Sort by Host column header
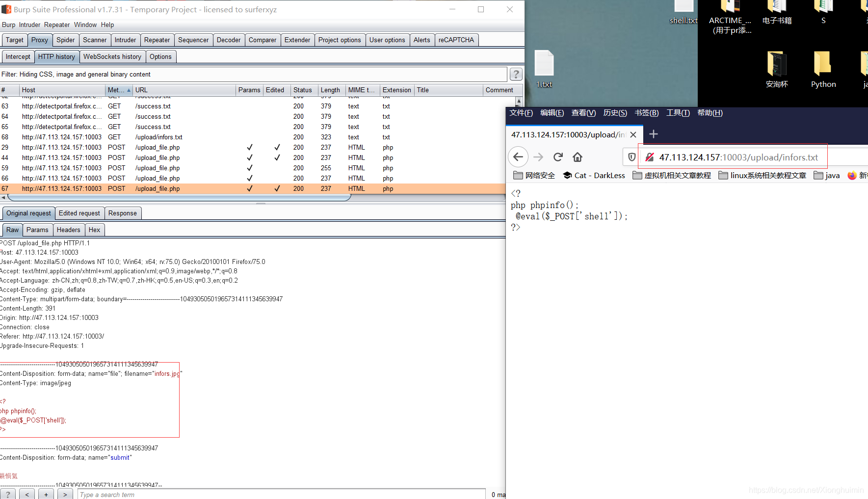 click(x=62, y=90)
